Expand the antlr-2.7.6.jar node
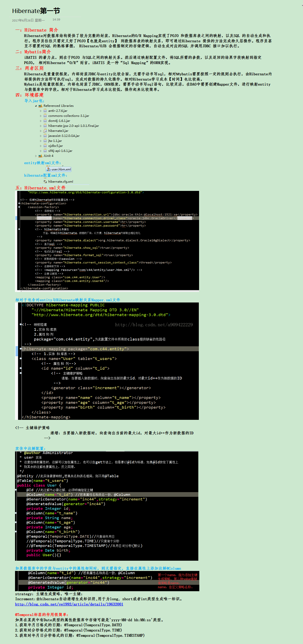This screenshot has height=644, width=303. pyautogui.click(x=41, y=111)
